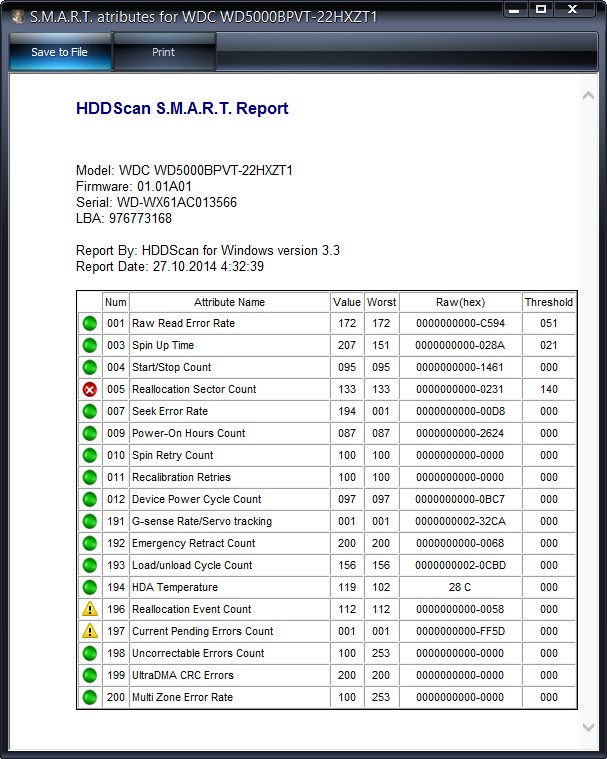
Task: Click the Print button
Action: tap(164, 52)
